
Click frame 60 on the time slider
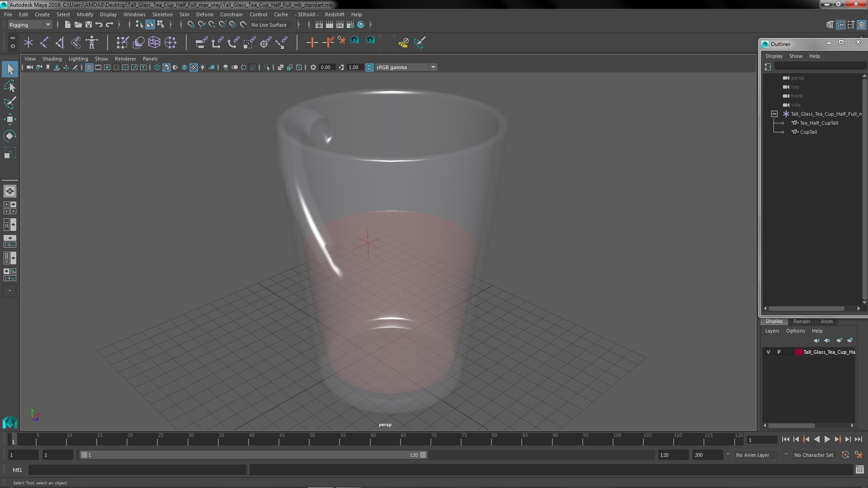click(373, 439)
